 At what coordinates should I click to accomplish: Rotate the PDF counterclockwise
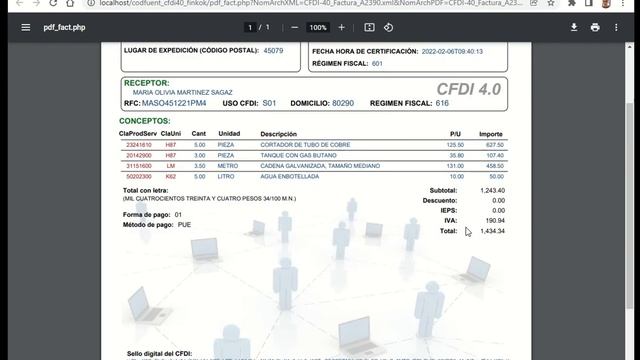(x=389, y=27)
